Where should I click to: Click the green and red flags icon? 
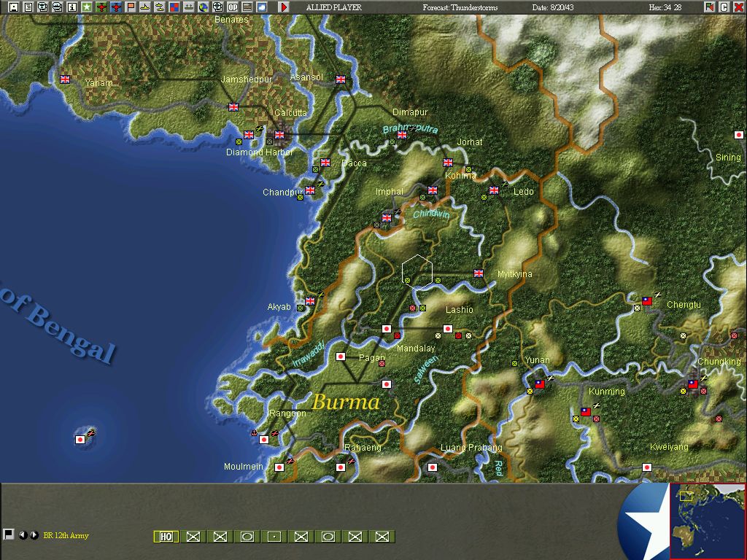coord(709,7)
